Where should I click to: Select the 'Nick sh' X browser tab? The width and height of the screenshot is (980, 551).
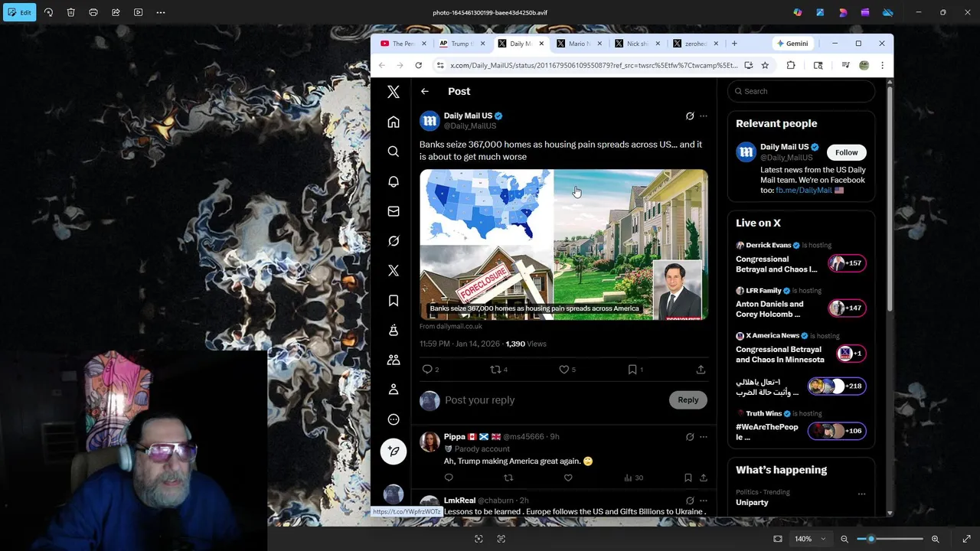pos(636,44)
